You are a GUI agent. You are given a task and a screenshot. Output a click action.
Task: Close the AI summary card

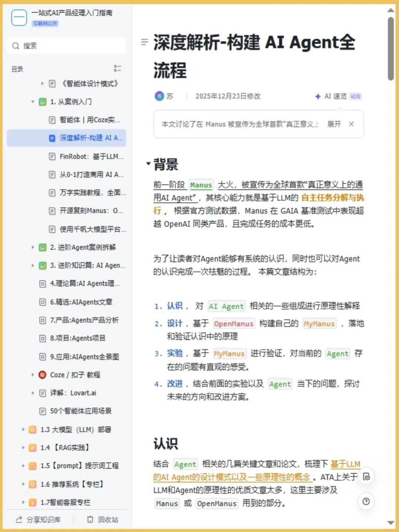click(x=351, y=124)
